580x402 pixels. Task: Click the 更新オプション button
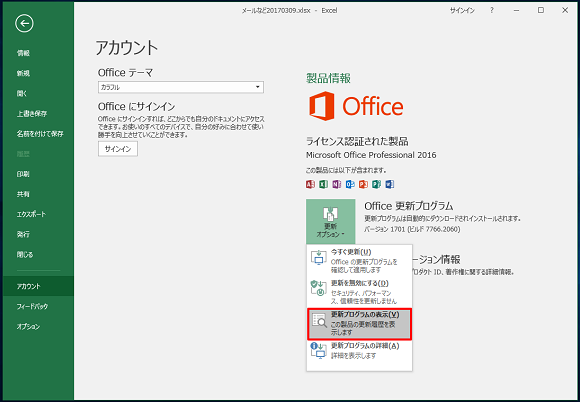(x=330, y=221)
